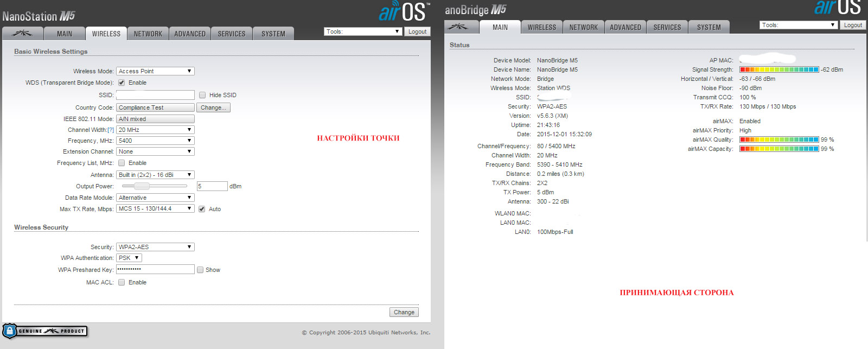The height and width of the screenshot is (349, 868).
Task: Open the Extension Channel dropdown
Action: click(155, 151)
